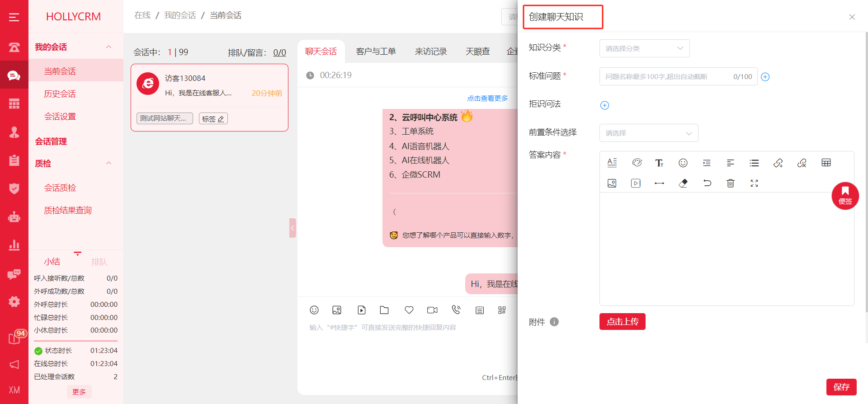Insert an image in the answer editor
Screen dimensions: 868x404
[612, 183]
